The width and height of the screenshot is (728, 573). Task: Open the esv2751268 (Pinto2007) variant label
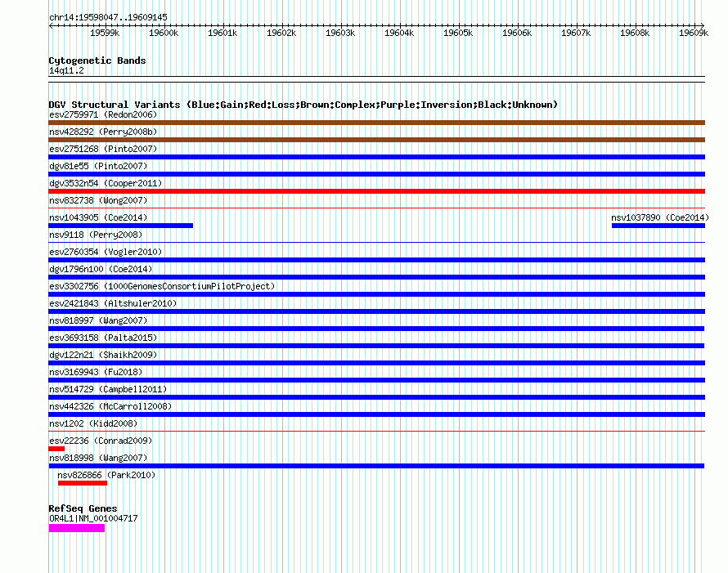click(x=103, y=149)
